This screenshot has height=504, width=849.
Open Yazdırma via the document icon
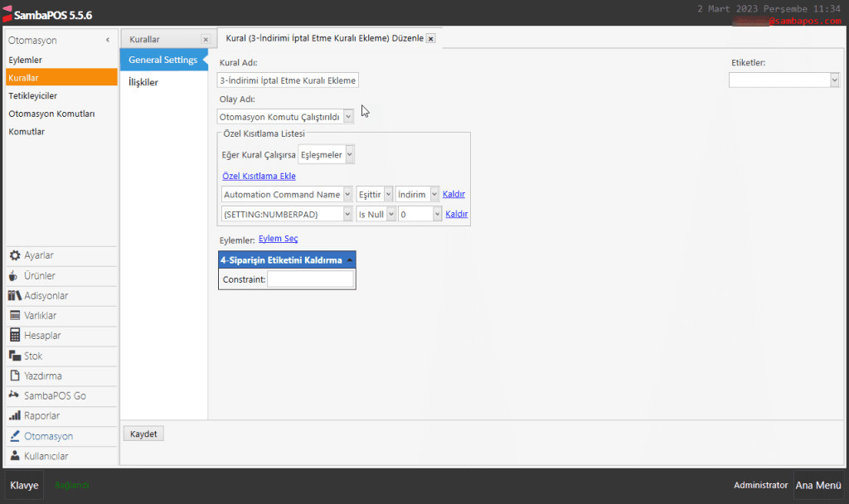(x=15, y=376)
